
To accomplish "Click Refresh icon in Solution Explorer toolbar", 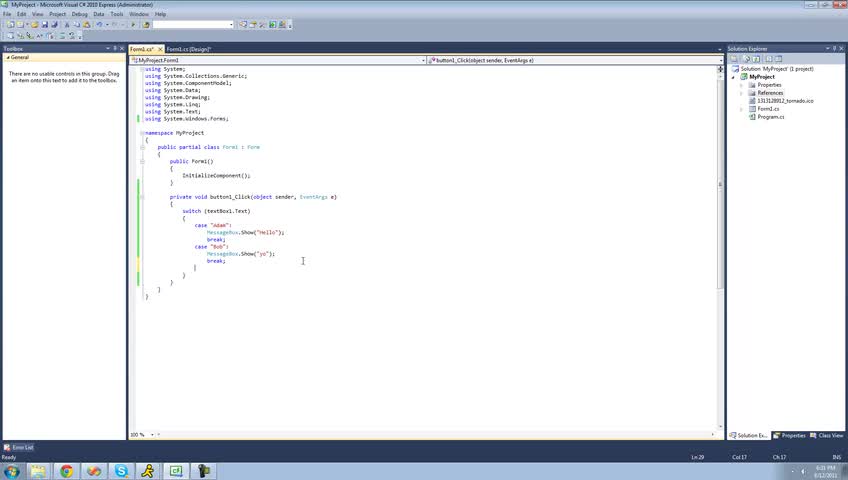I will (756, 59).
